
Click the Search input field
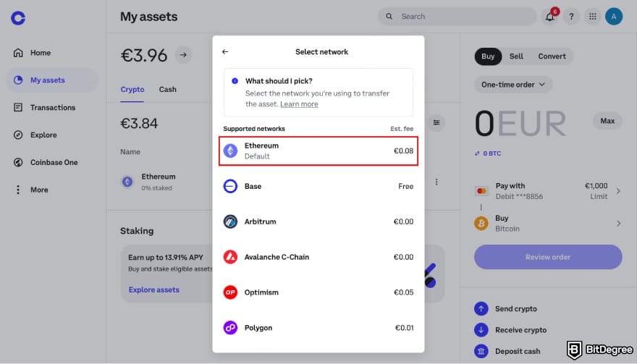pos(457,17)
